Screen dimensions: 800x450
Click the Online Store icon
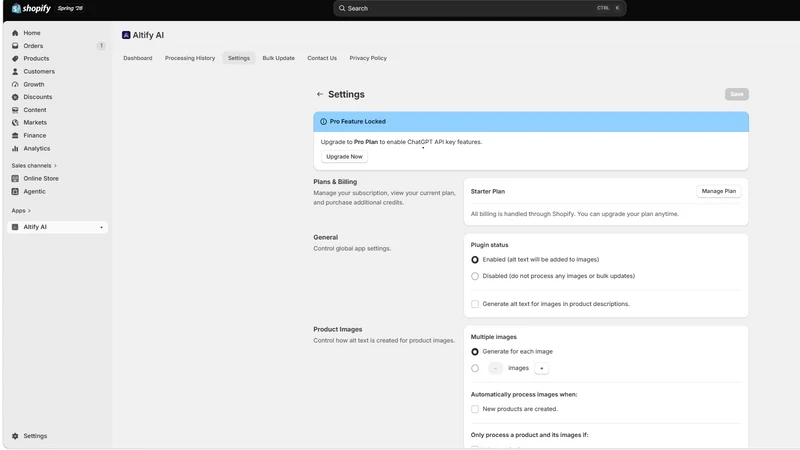coord(15,179)
